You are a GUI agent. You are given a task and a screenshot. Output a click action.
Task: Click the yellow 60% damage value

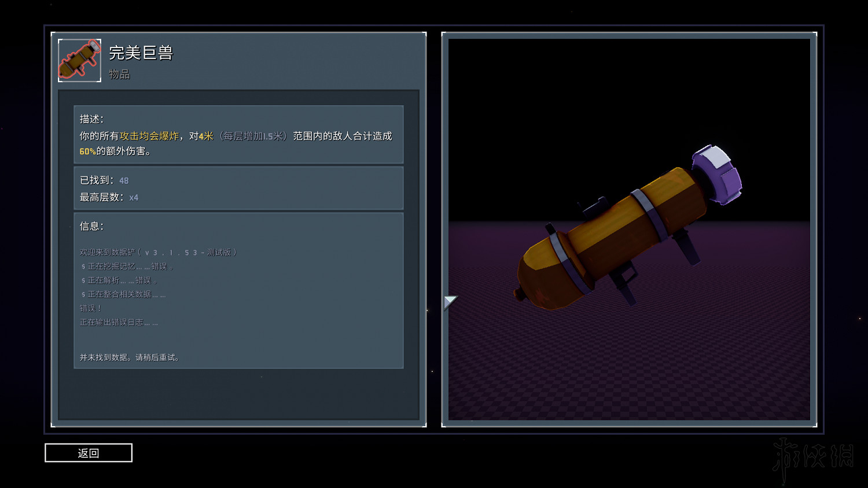87,151
